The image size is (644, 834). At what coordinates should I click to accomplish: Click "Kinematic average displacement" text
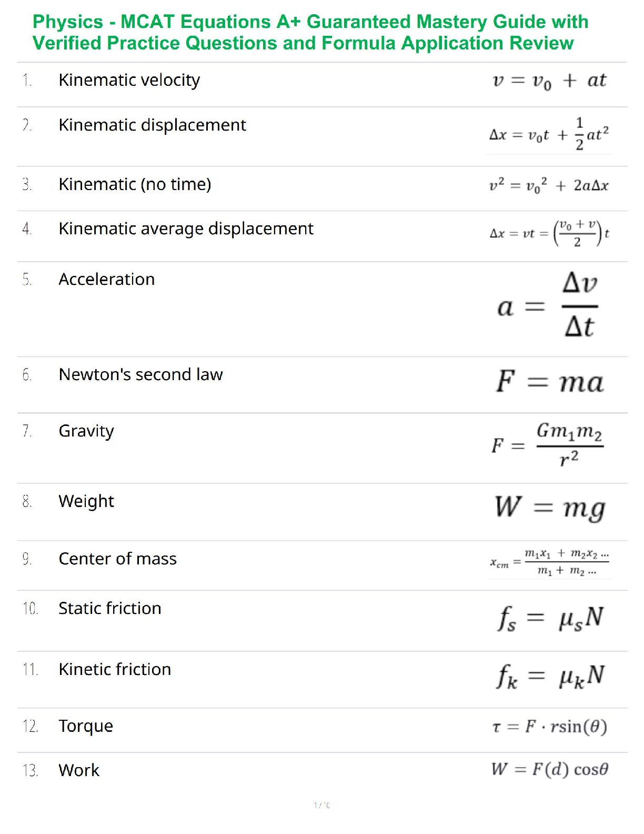tap(186, 229)
